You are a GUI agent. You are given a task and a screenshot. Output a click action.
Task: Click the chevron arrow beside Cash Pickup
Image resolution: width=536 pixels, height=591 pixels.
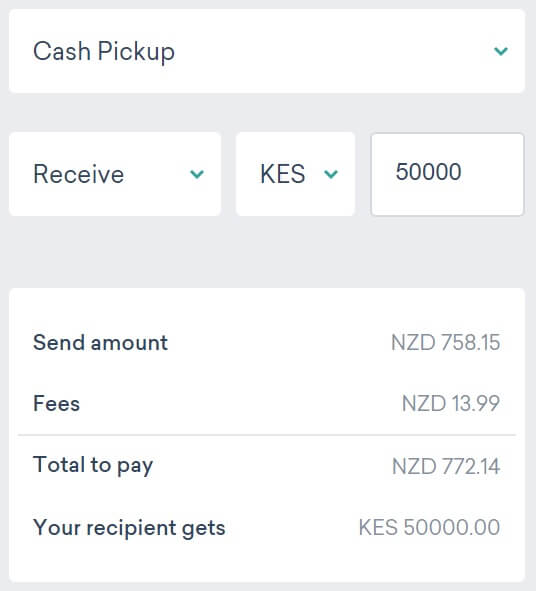pyautogui.click(x=501, y=51)
